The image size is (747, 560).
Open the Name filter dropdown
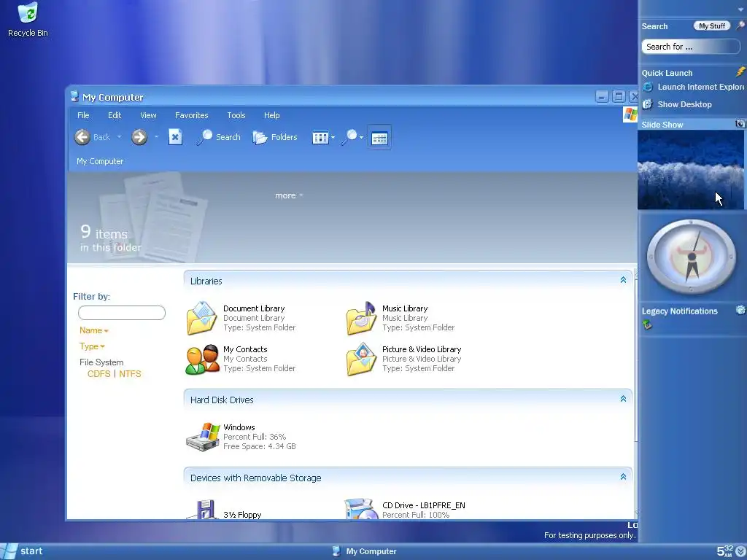coord(94,330)
